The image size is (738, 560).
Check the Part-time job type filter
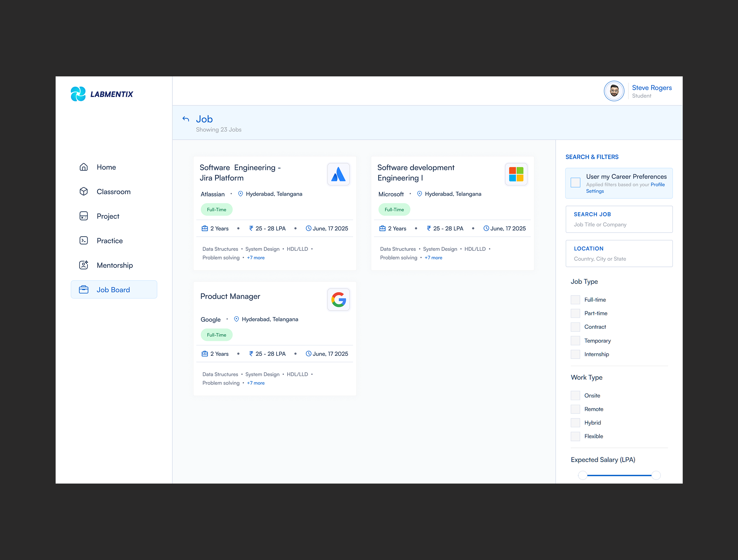(575, 313)
